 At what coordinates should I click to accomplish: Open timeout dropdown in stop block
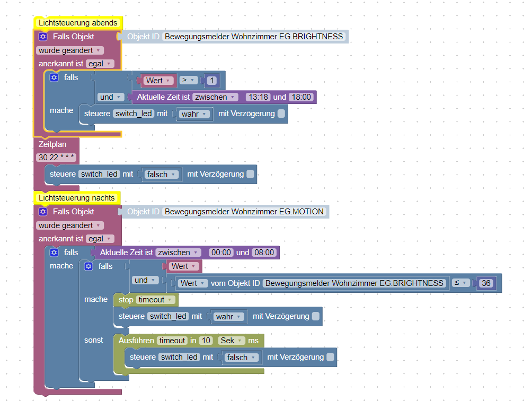pos(156,300)
